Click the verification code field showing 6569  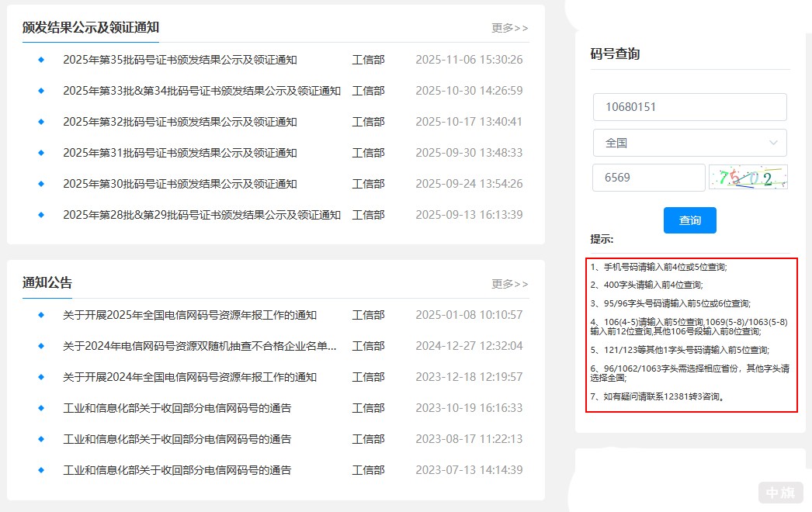648,178
